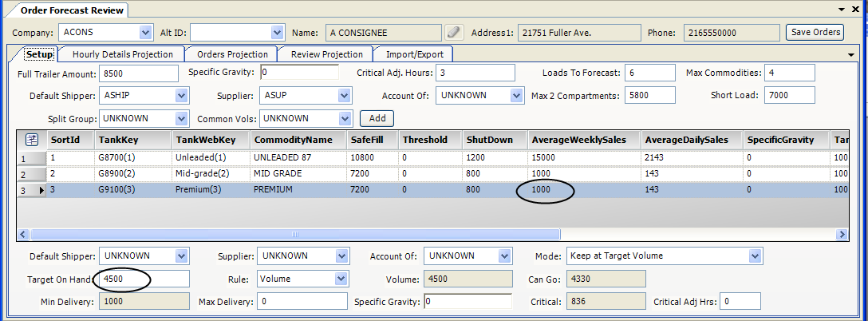Open the Alt ID dropdown
The width and height of the screenshot is (868, 321).
278,32
